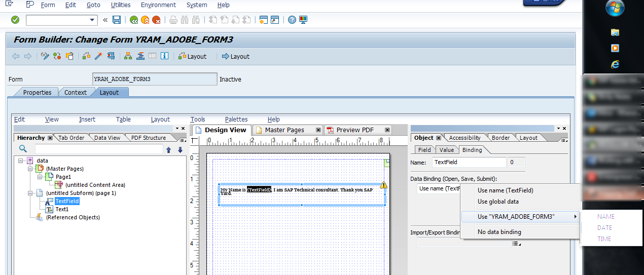Open the designer Insert menu

tap(87, 120)
